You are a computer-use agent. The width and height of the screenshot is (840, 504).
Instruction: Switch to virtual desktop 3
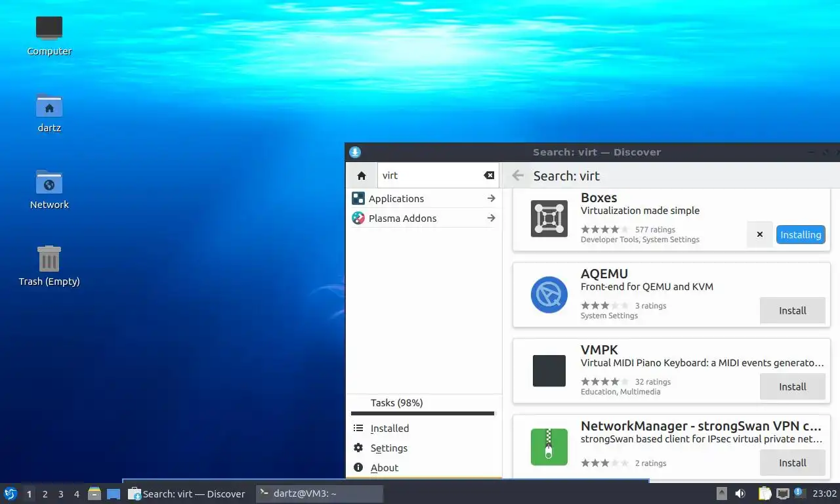coord(60,493)
